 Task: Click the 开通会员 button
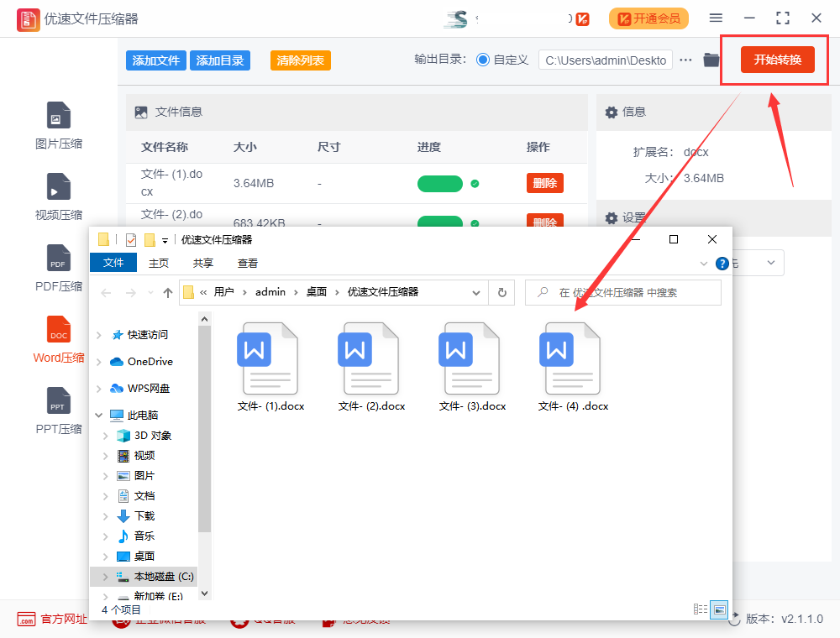pyautogui.click(x=648, y=18)
